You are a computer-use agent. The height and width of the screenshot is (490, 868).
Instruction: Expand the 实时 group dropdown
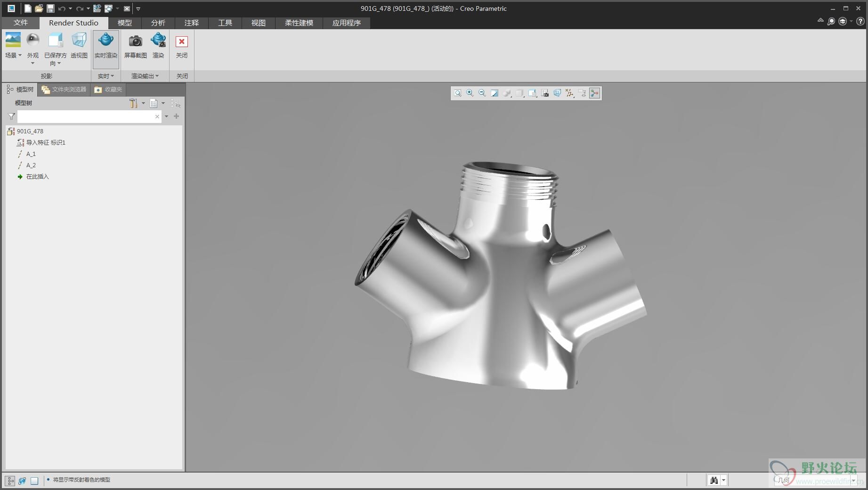(105, 76)
